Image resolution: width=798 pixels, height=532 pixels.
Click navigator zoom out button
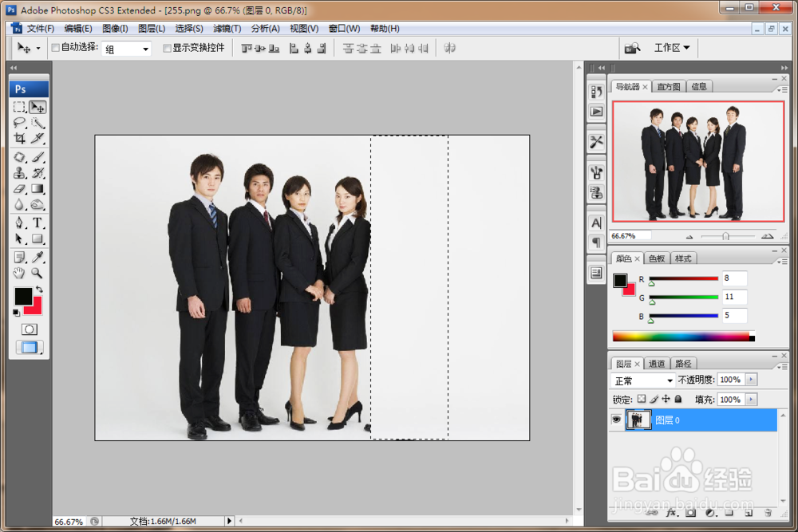(689, 237)
